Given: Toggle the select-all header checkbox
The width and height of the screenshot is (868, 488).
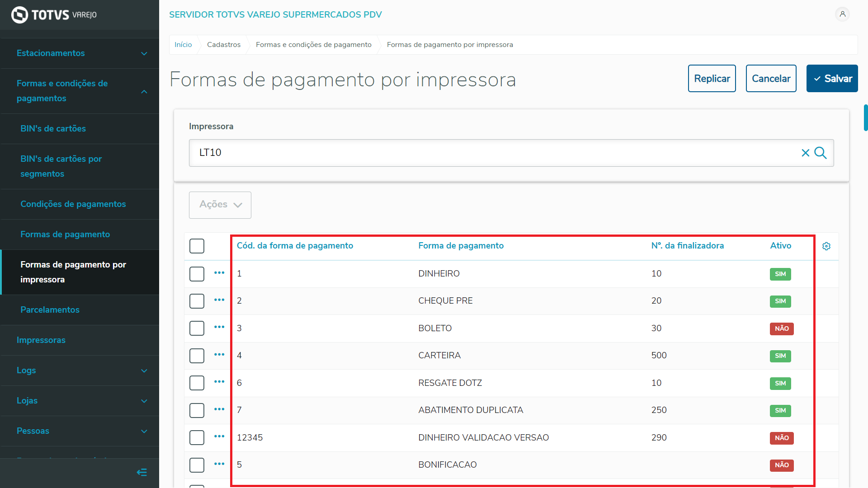Looking at the screenshot, I should (197, 246).
